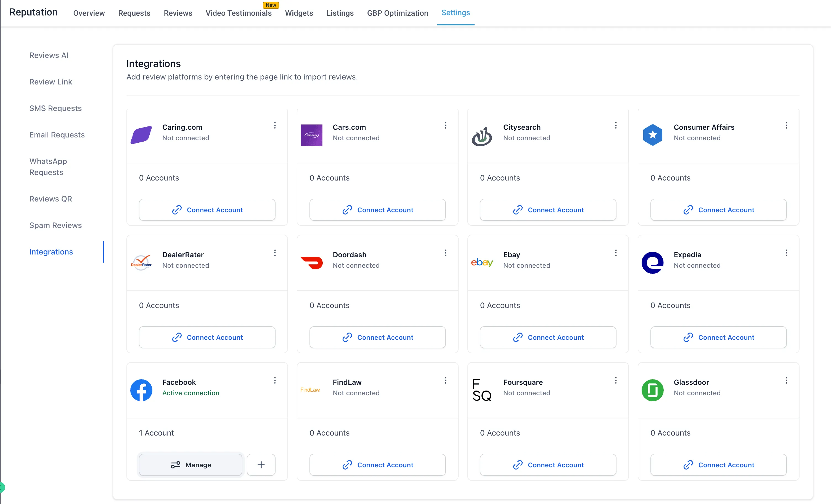Open Reviews AI settings section

(x=49, y=55)
